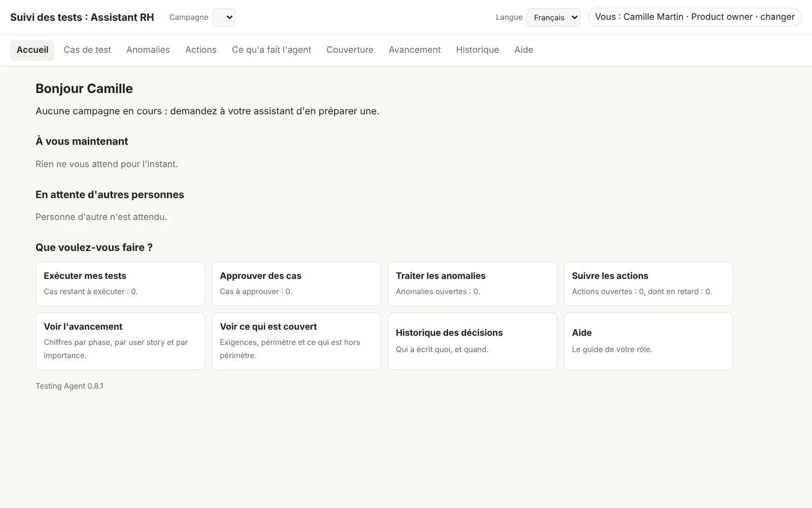812x508 pixels.
Task: Click the Aide guide card
Action: tap(649, 341)
